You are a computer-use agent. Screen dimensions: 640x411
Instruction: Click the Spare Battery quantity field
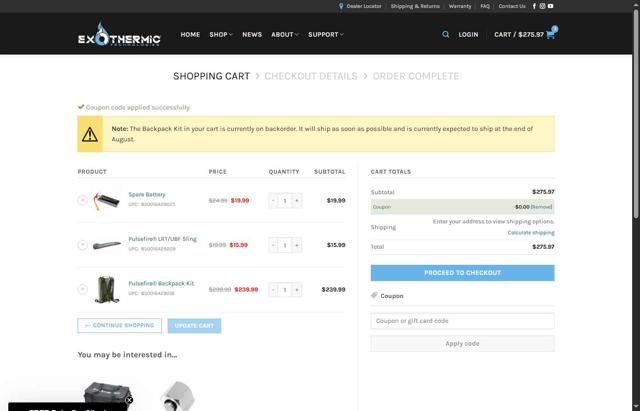[285, 201]
